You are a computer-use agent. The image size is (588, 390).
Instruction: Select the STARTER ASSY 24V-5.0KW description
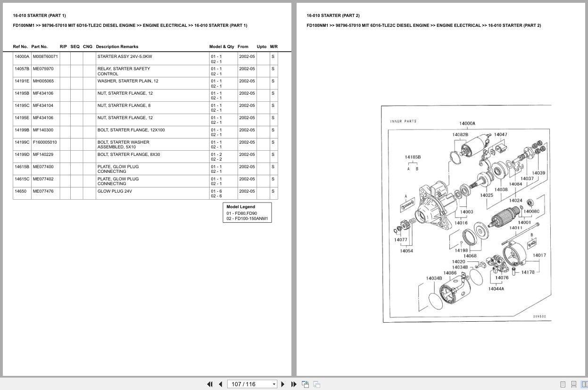[124, 57]
